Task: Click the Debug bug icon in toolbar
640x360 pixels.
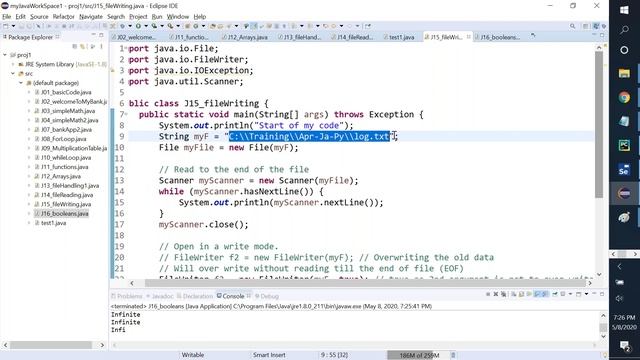Action: (122, 26)
